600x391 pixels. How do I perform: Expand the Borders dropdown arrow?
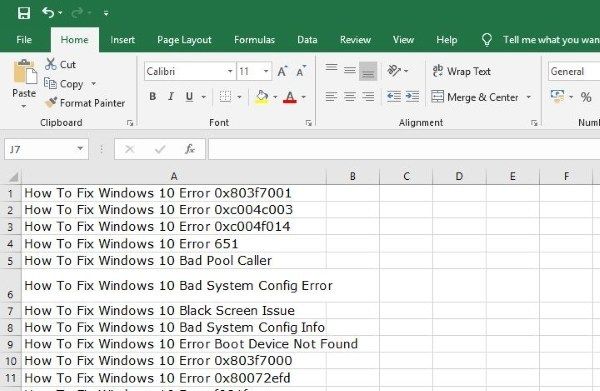(x=240, y=97)
